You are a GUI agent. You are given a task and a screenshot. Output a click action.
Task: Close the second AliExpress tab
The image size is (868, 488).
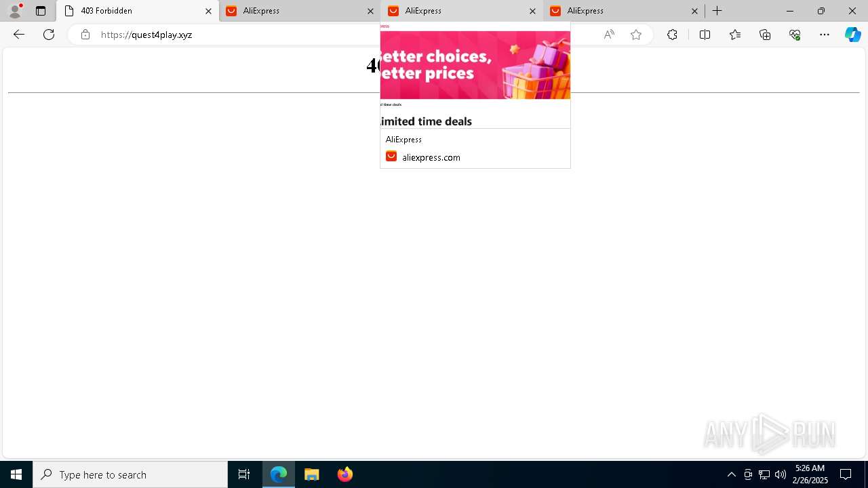(x=532, y=11)
